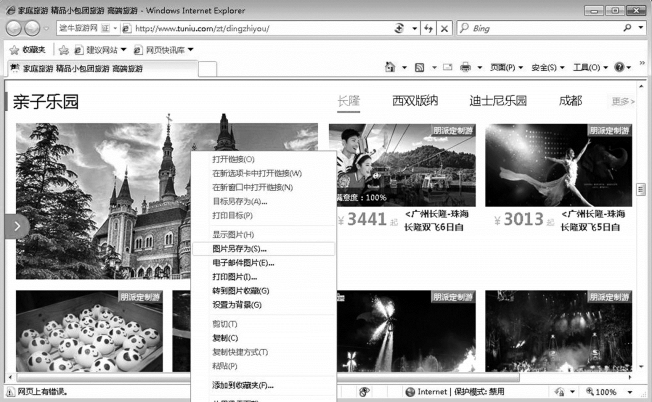This screenshot has height=402, width=652.
Task: Click the browser Back arrow button
Action: tap(14, 28)
